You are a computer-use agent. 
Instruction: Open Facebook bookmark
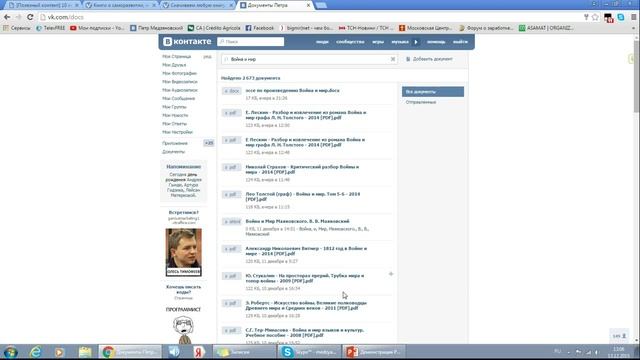(260, 28)
